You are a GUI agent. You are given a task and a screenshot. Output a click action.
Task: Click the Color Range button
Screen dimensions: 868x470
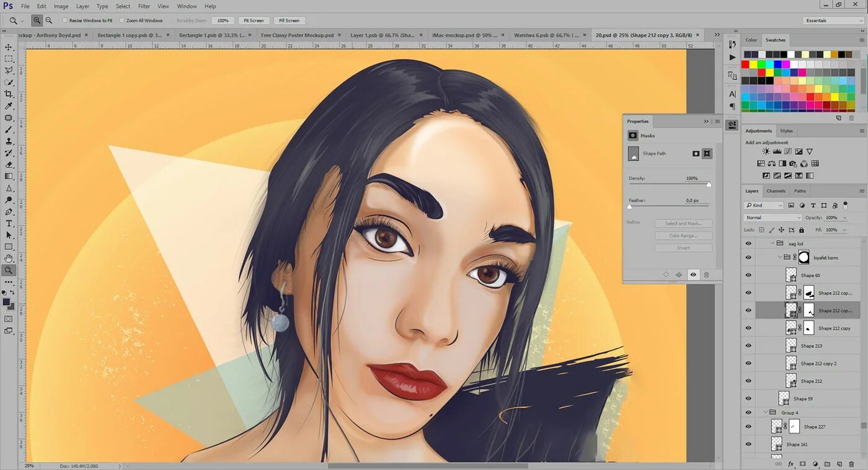click(683, 236)
